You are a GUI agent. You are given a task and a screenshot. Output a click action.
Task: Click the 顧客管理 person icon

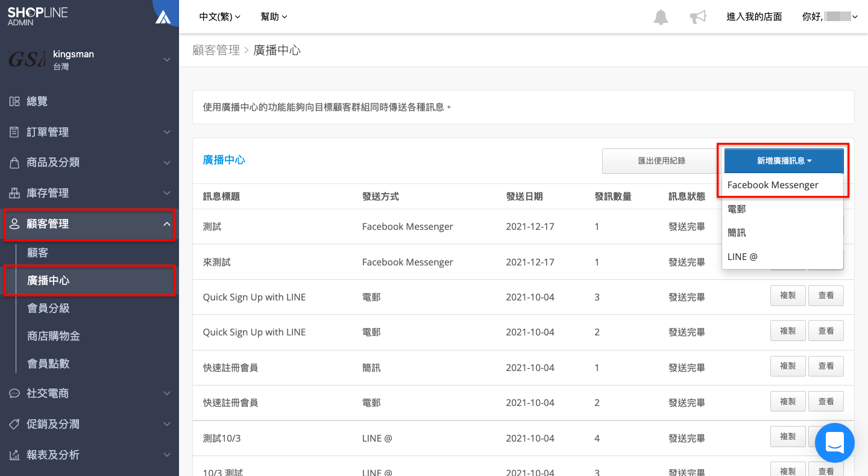coord(14,224)
